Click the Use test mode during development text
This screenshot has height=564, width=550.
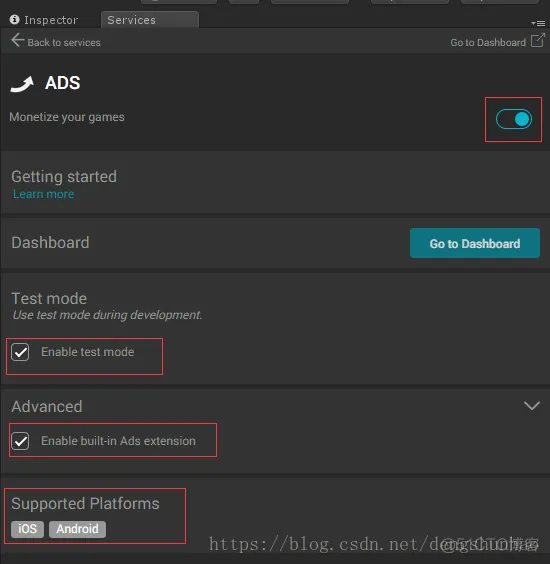[107, 315]
